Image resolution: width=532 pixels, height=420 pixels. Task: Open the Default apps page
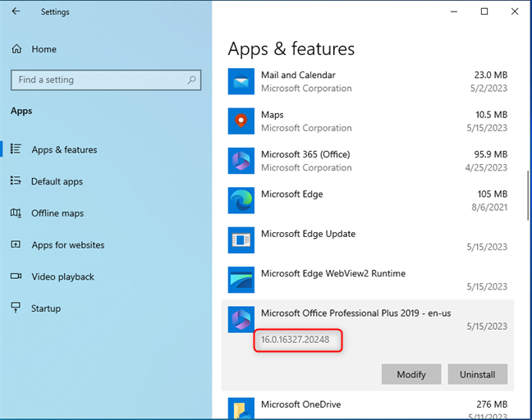click(x=57, y=181)
